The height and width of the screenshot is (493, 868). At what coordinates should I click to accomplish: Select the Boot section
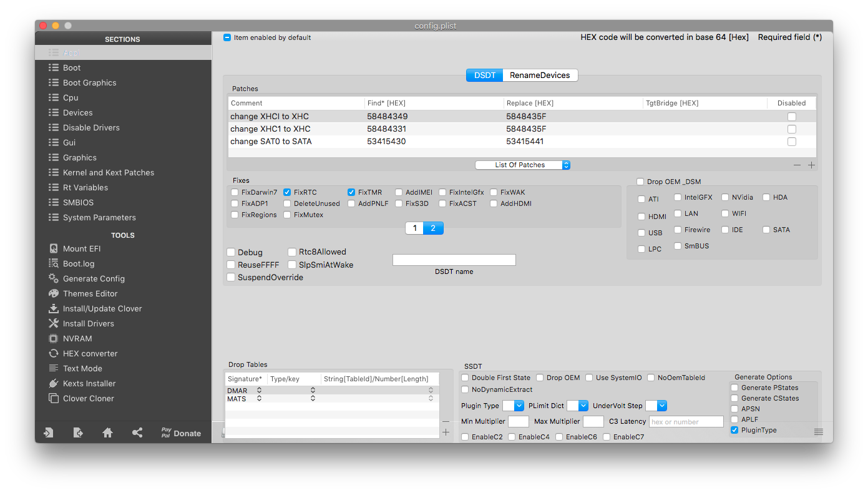coord(72,67)
